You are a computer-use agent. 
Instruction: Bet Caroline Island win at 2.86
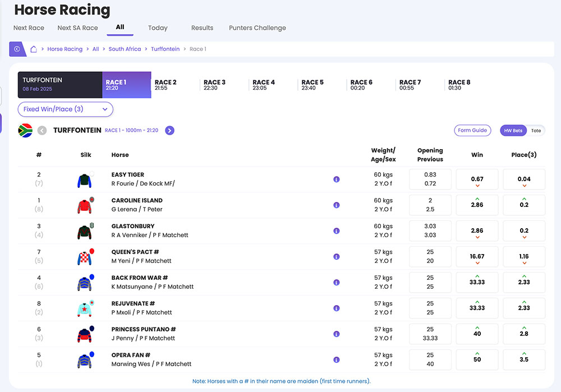[x=477, y=205]
